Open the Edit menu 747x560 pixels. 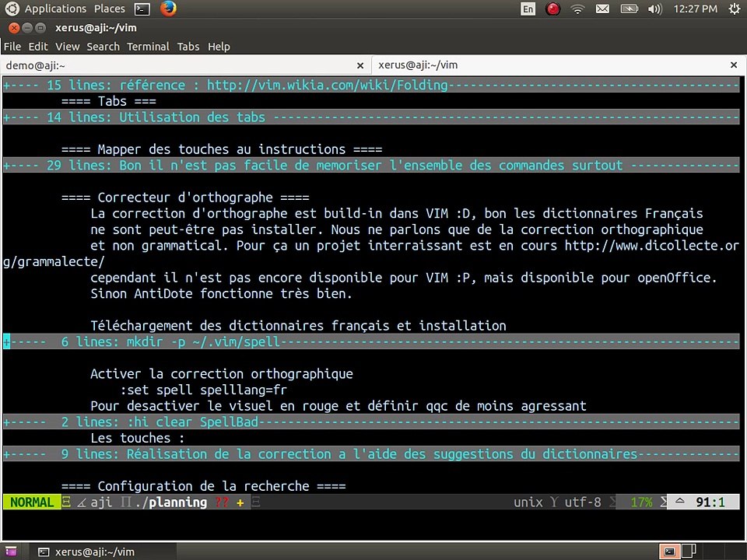[x=38, y=46]
